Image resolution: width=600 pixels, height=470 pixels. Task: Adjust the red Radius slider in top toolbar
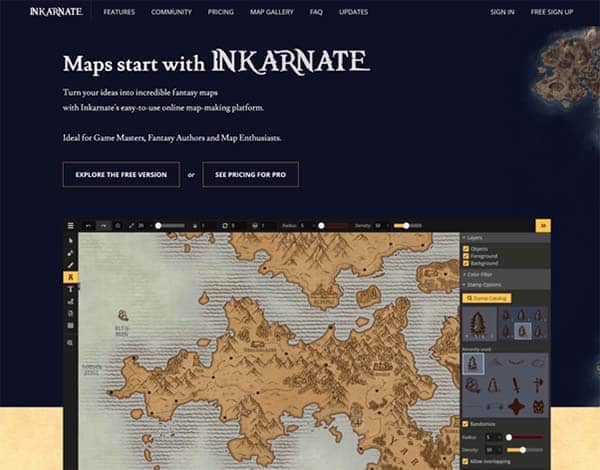pos(333,226)
